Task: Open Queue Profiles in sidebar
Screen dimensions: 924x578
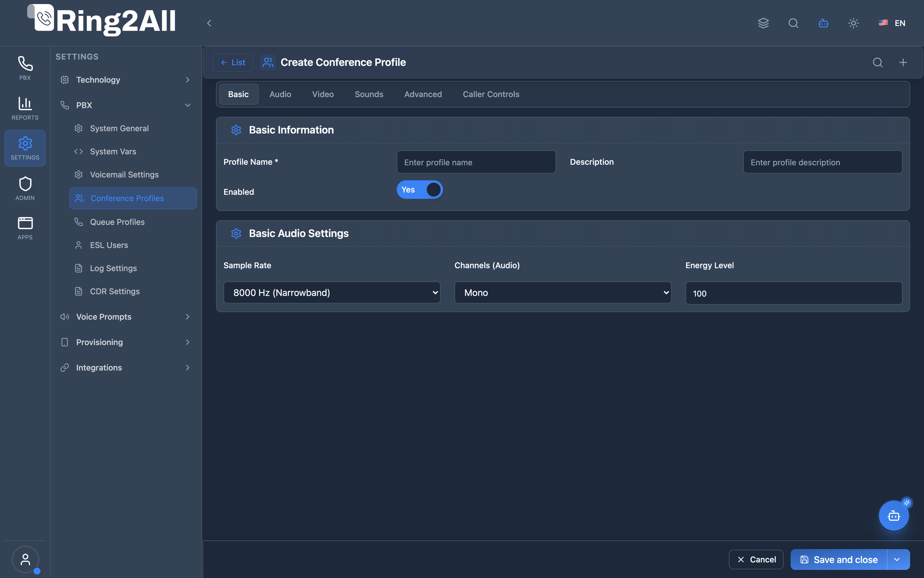Action: (133, 222)
